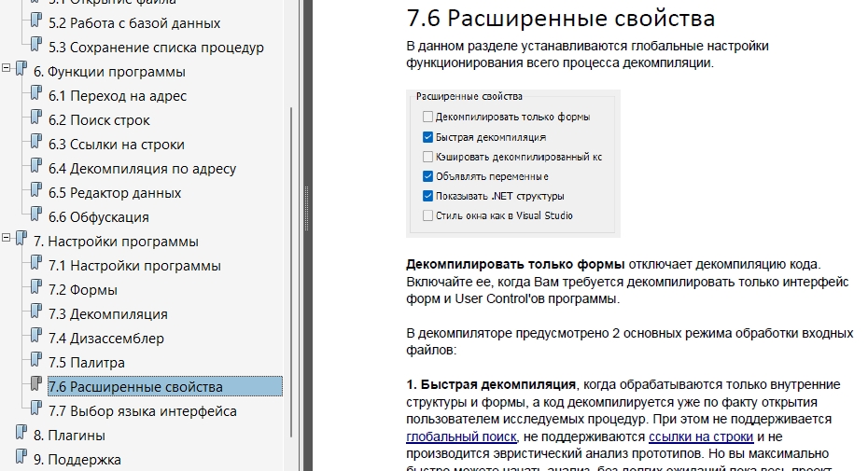Image resolution: width=868 pixels, height=471 pixels.
Task: Click the page icon next to 7.1 Настройки программы
Action: pos(36,263)
